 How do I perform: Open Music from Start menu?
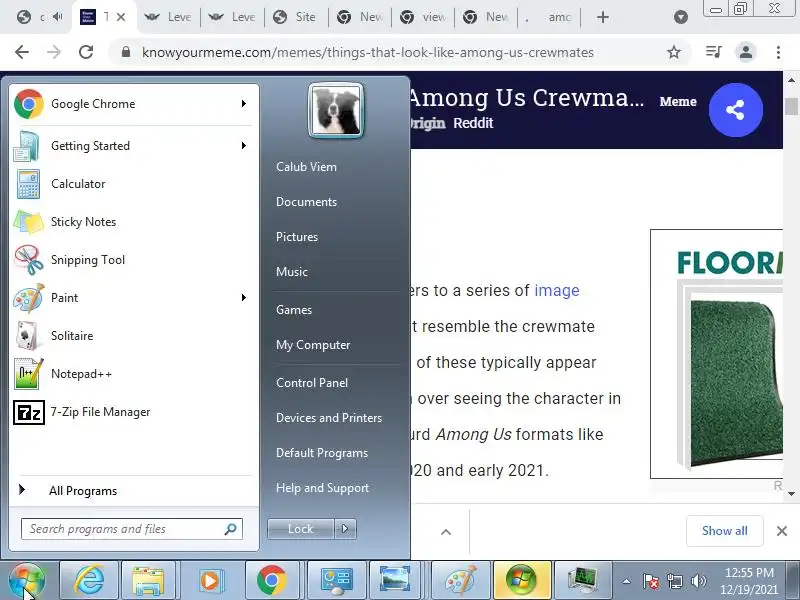[291, 271]
